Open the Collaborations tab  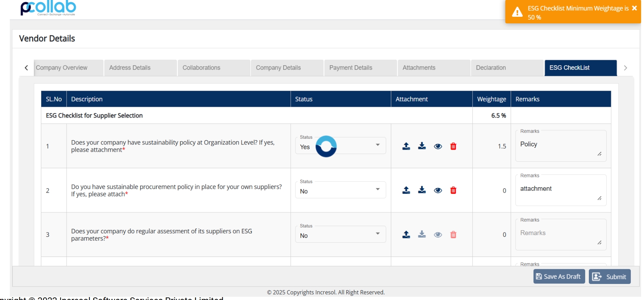(214, 68)
